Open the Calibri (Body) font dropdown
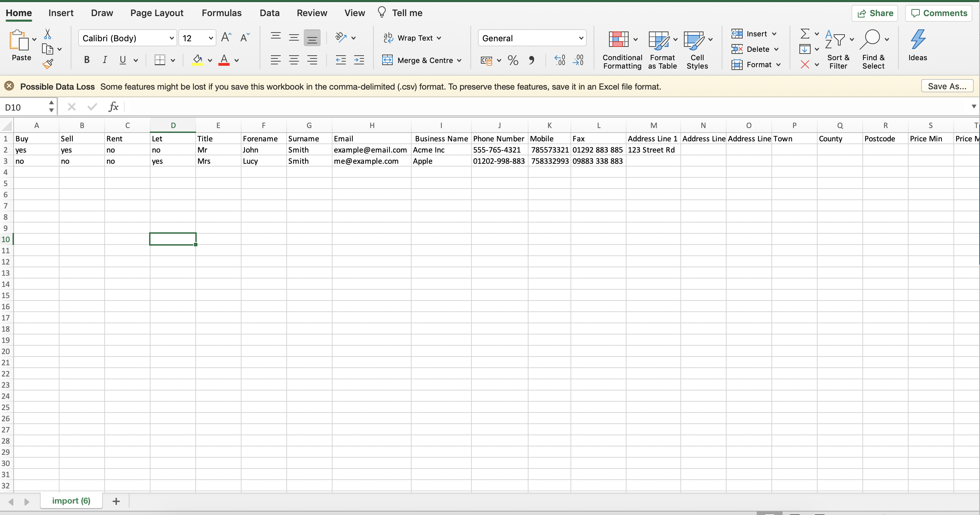Image resolution: width=980 pixels, height=515 pixels. pos(171,38)
